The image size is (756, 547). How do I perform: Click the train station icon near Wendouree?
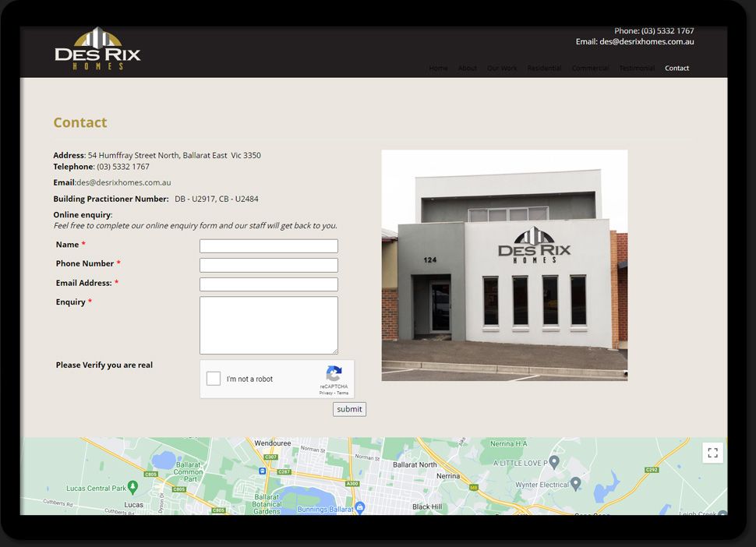tap(262, 471)
